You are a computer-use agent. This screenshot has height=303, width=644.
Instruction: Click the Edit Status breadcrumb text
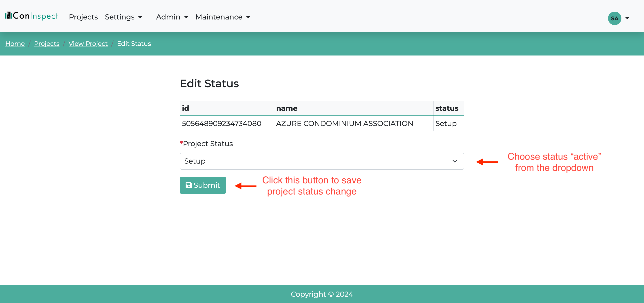point(134,44)
